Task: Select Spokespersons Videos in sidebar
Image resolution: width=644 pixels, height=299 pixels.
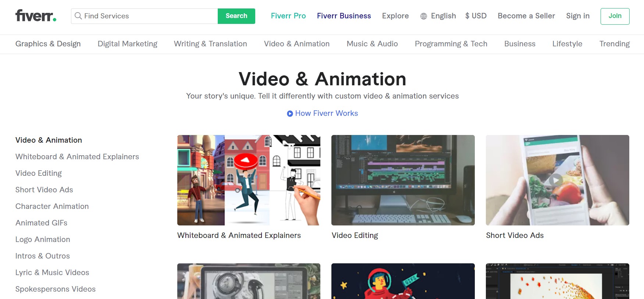Action: pos(56,289)
